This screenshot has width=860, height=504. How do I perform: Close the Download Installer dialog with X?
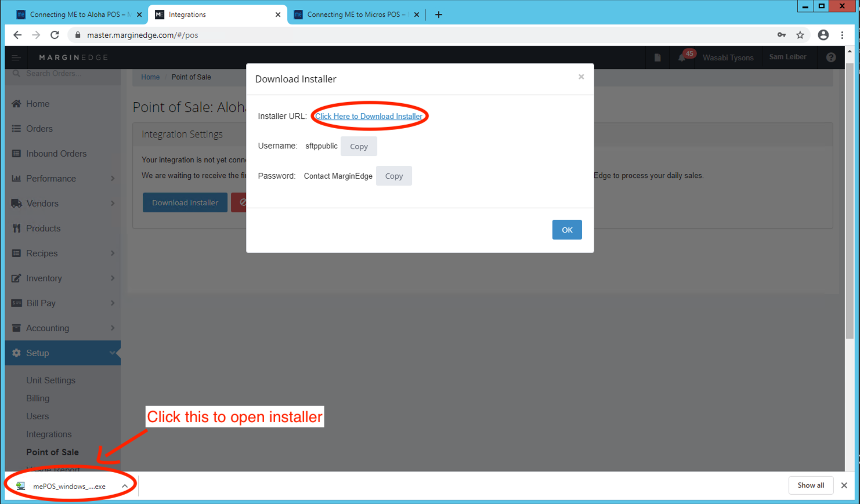(x=581, y=77)
